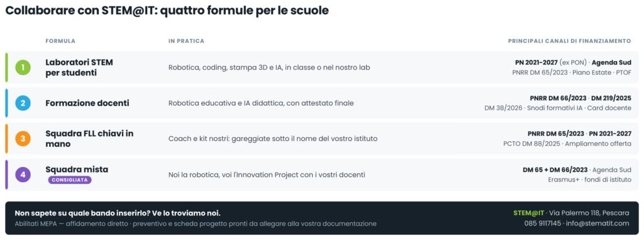Select the purple CONSIGLIATA badge
Viewport: 644px width, 240px height.
pos(70,180)
